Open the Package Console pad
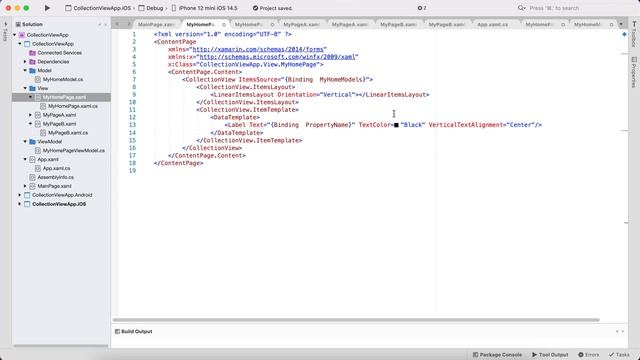This screenshot has height=360, width=640. [x=497, y=355]
